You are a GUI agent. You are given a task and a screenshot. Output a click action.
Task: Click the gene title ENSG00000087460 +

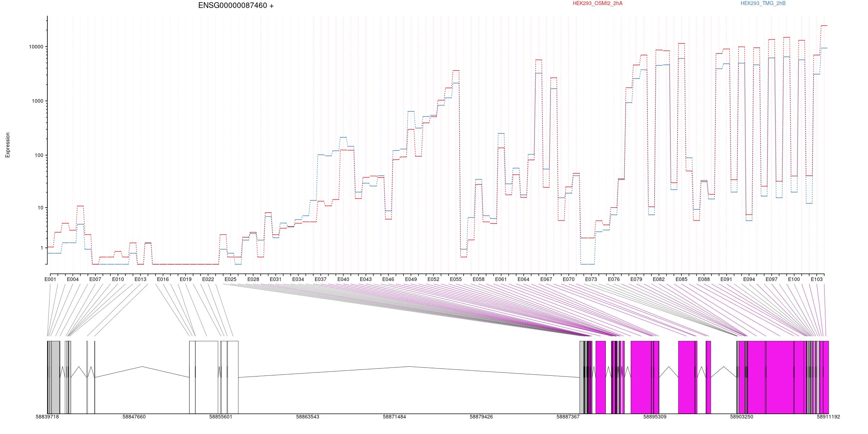[236, 6]
